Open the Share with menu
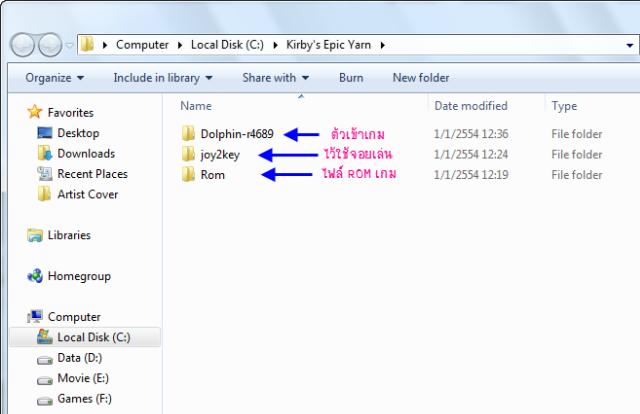Image resolution: width=640 pixels, height=414 pixels. [x=276, y=78]
